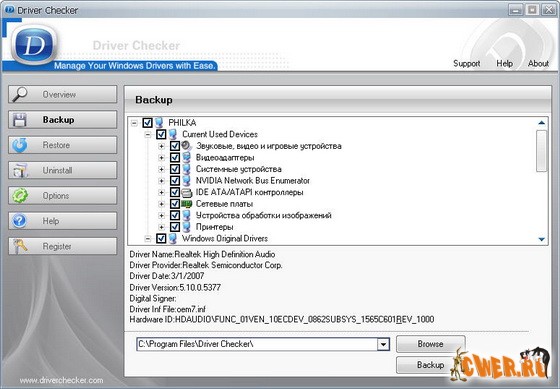Uncheck the PHILKA root checkbox
Screen dimensions: 560x389
147,123
